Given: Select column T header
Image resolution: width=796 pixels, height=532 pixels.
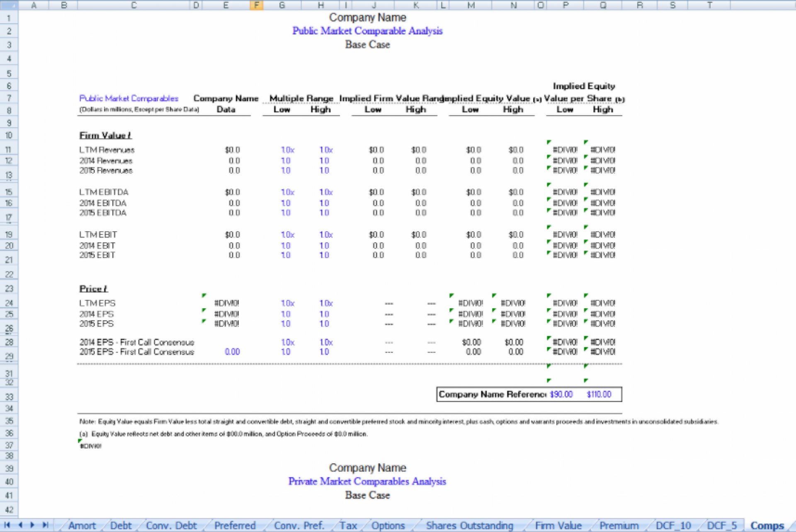Looking at the screenshot, I should 709,5.
